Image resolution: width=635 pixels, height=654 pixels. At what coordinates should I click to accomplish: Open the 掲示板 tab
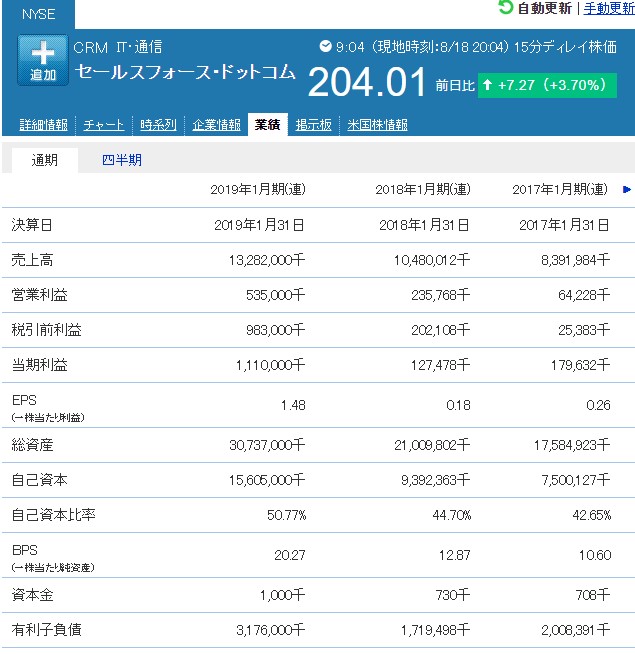pos(313,125)
